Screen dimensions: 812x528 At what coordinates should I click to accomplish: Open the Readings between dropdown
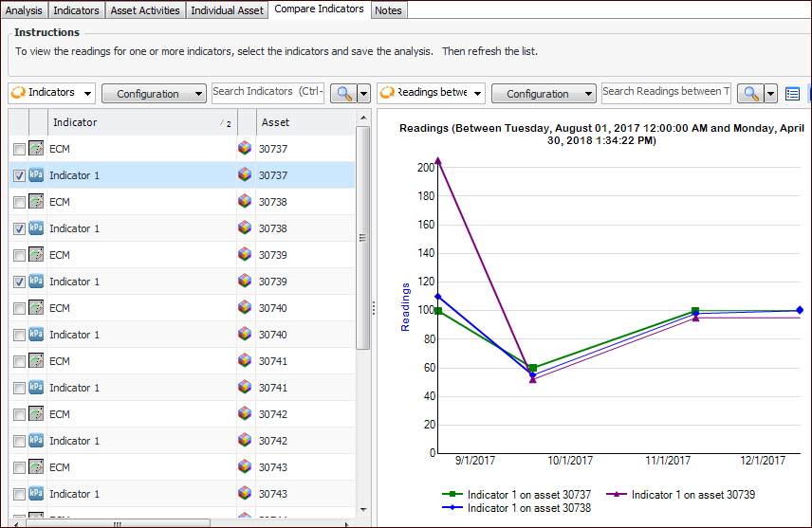coord(431,93)
